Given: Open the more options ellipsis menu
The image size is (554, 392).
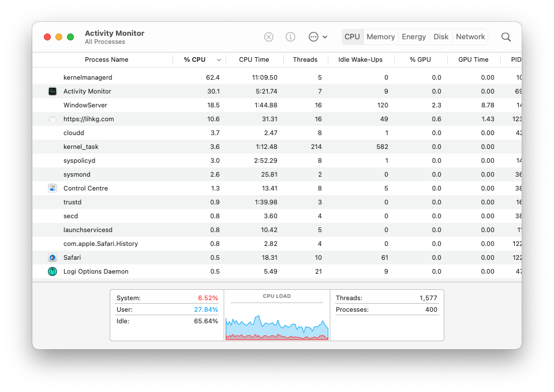Looking at the screenshot, I should [x=317, y=37].
